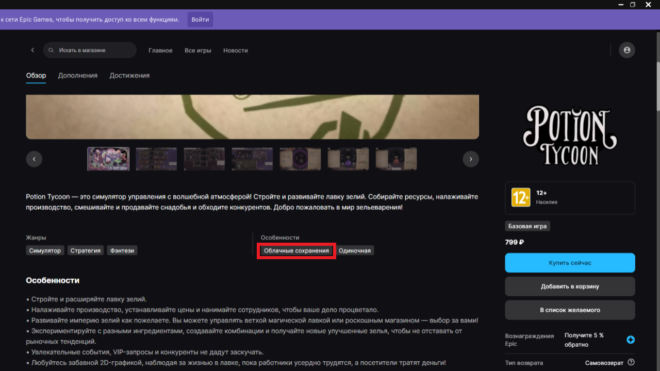Click the В список желаемого button
The image size is (660, 371).
click(570, 310)
